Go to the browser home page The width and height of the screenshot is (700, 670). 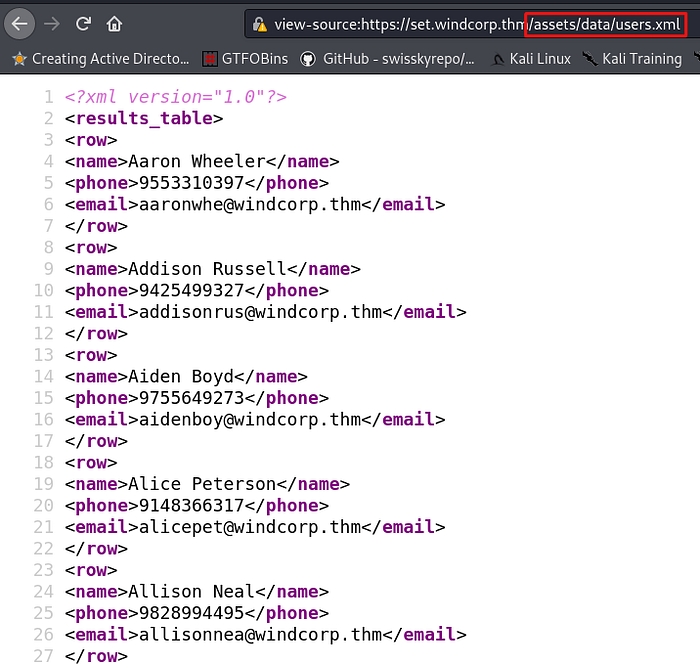[115, 23]
